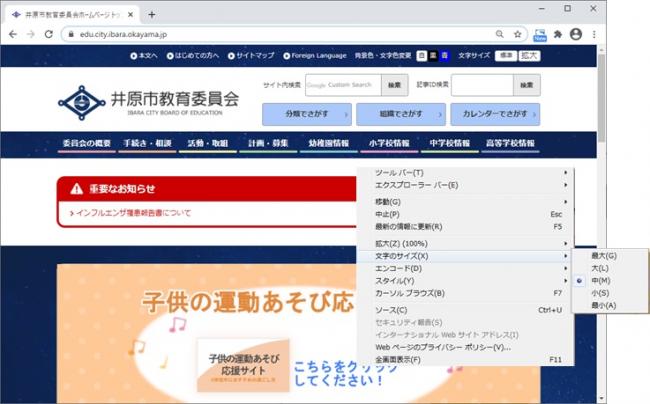Open 高等学校情報 navigation tab
This screenshot has height=404, width=650.
[510, 143]
